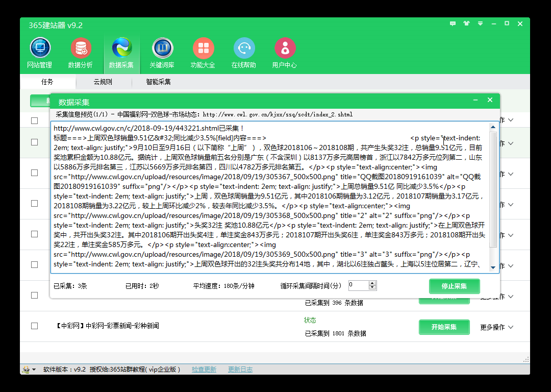Expand 更多操作 for the 中彩网 row
Screen dimensions: 551x392
pyautogui.click(x=496, y=327)
